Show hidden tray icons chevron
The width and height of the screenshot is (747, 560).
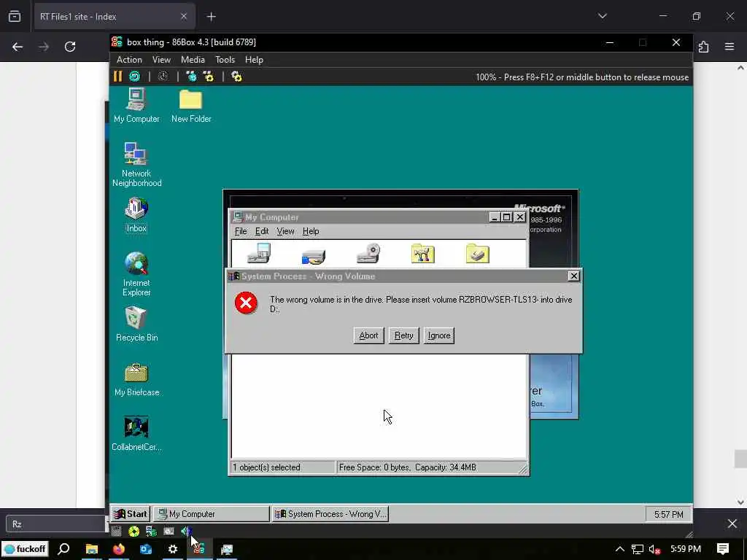pos(619,549)
